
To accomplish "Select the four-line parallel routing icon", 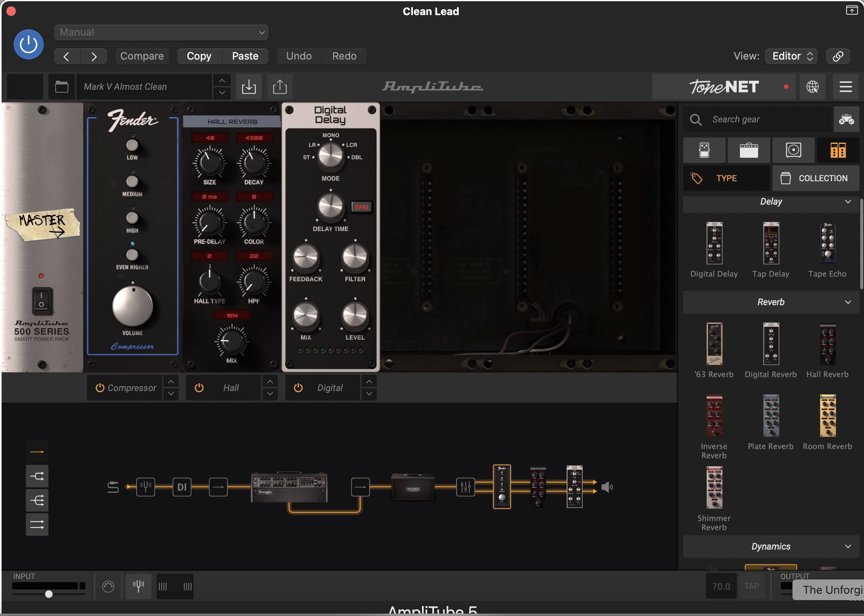I will [x=37, y=525].
